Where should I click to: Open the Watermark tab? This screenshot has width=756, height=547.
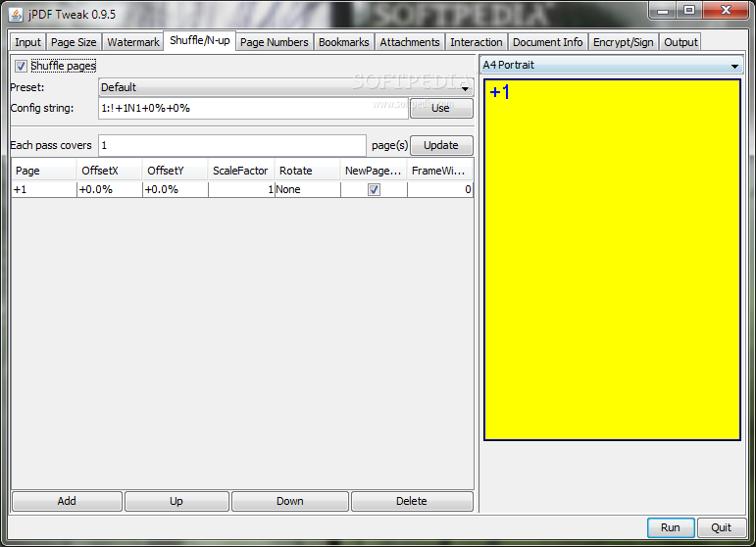click(133, 42)
